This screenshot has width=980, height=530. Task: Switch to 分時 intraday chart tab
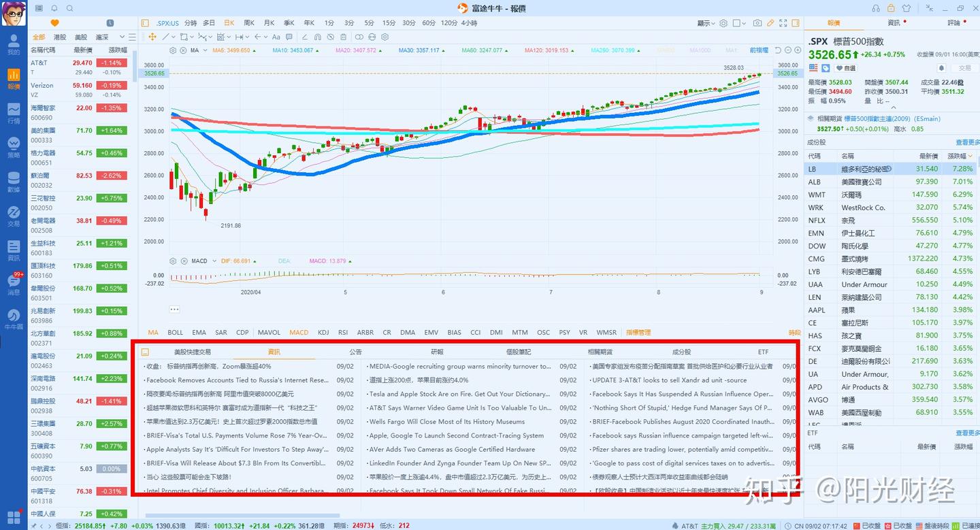(x=191, y=22)
